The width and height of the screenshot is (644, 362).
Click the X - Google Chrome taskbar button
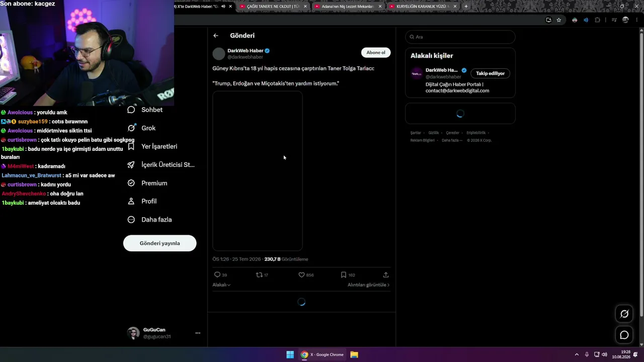(x=323, y=354)
